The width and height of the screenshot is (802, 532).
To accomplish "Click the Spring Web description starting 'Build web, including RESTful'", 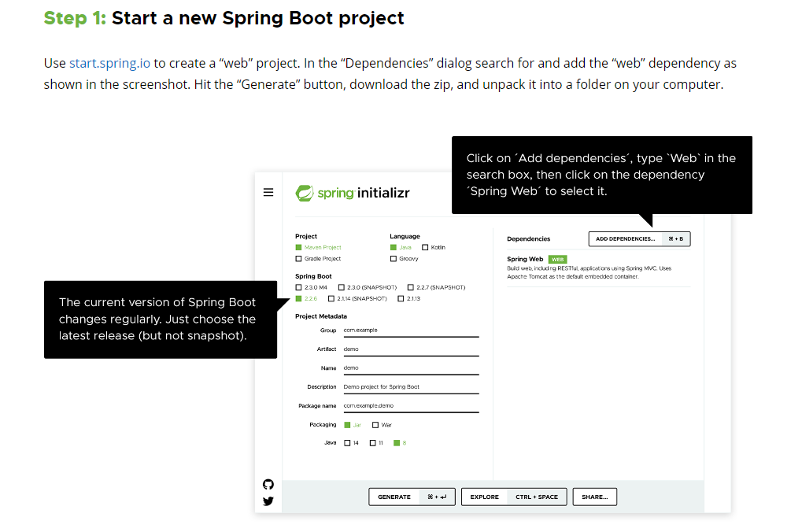I will click(589, 272).
